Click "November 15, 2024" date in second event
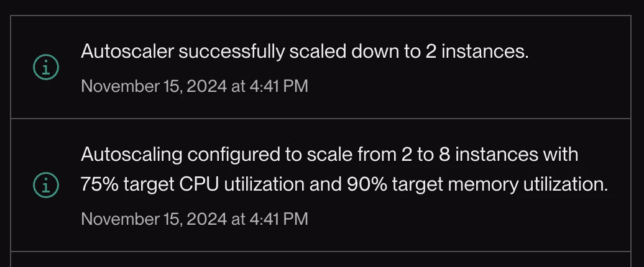Screen dimensions: 644x267 click(x=154, y=219)
